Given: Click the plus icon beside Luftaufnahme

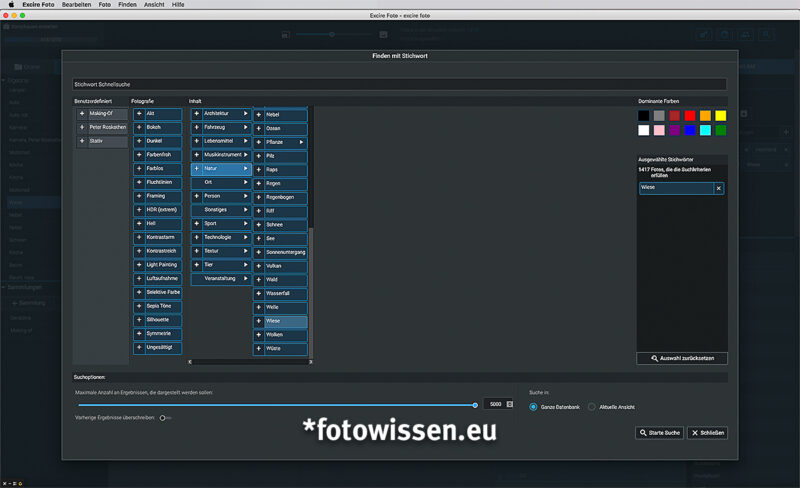Looking at the screenshot, I should [139, 279].
